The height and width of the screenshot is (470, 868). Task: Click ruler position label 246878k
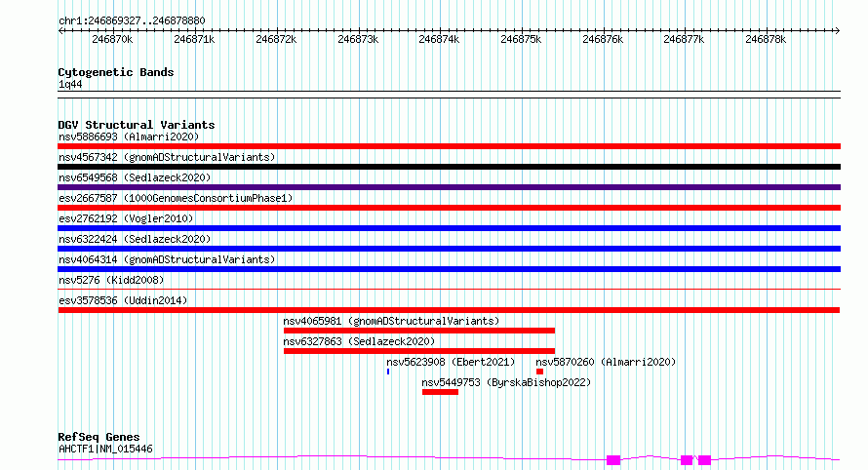pyautogui.click(x=766, y=39)
